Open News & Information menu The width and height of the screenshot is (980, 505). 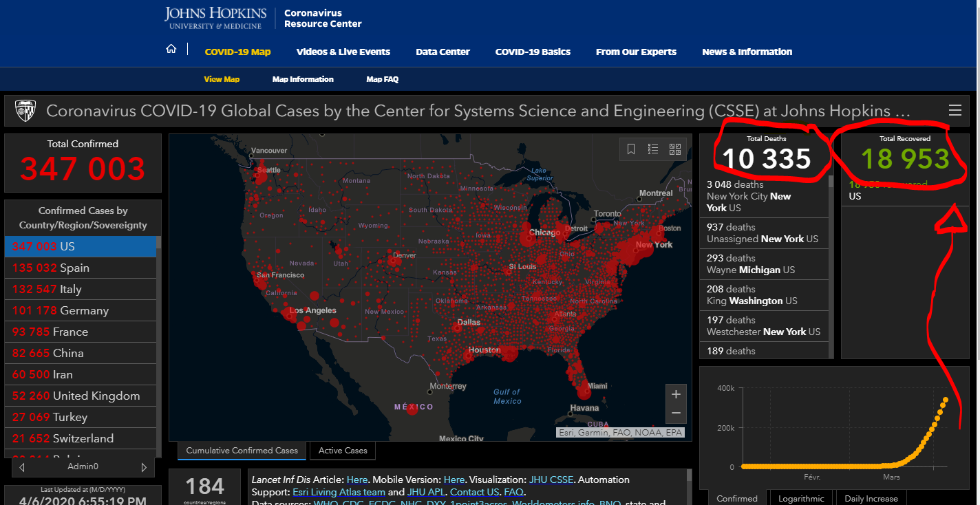pyautogui.click(x=747, y=52)
